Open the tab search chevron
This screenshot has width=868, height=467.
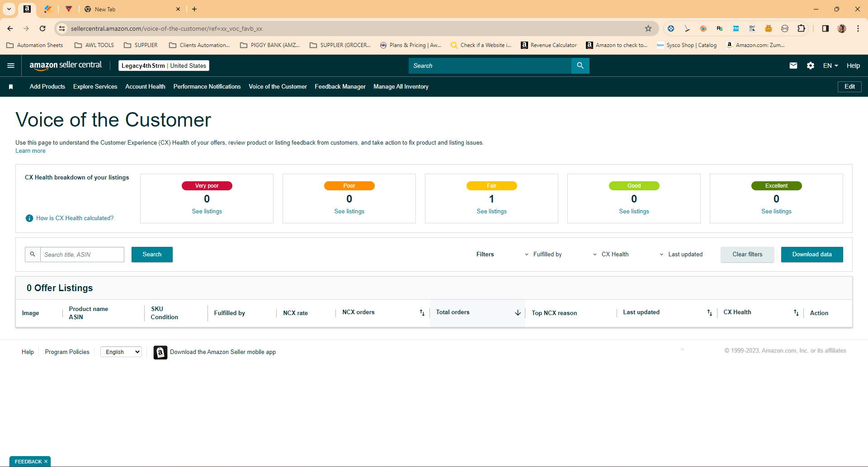tap(9, 9)
